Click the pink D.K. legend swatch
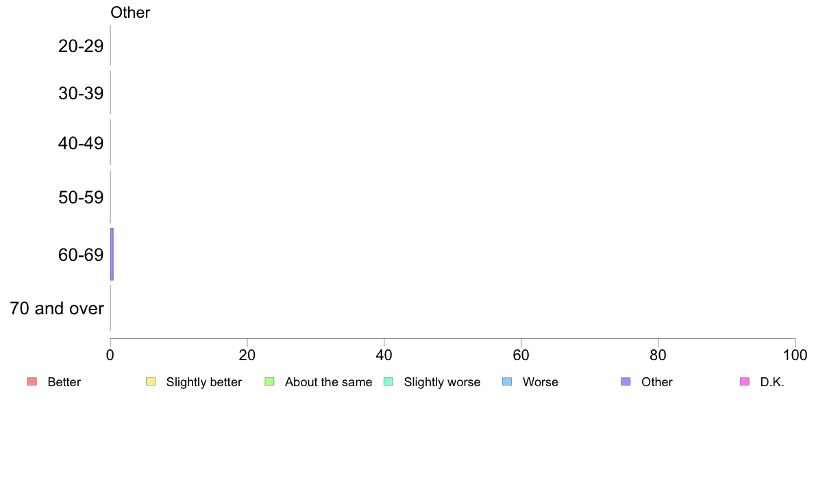The height and width of the screenshot is (504, 814). point(745,381)
